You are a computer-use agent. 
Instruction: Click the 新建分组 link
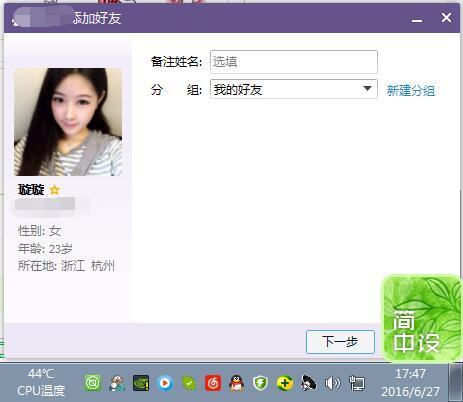point(411,90)
